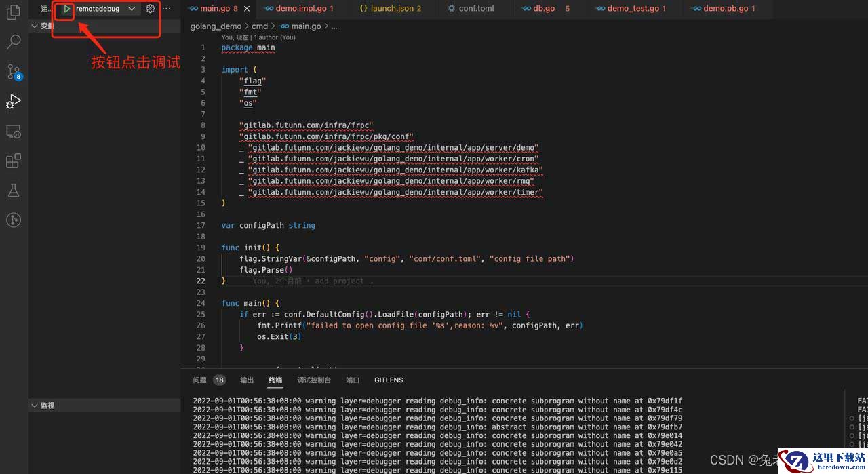Open the Testing flask icon
The width and height of the screenshot is (868, 474).
(x=13, y=191)
